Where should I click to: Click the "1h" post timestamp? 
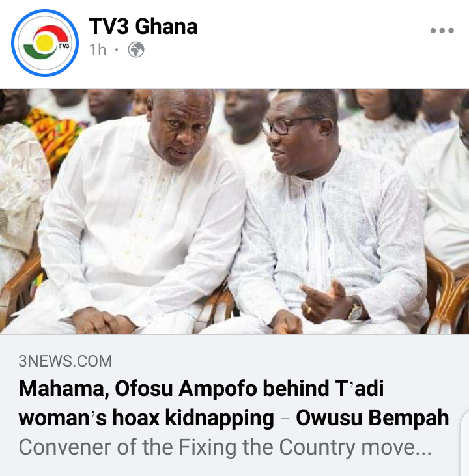[x=98, y=49]
